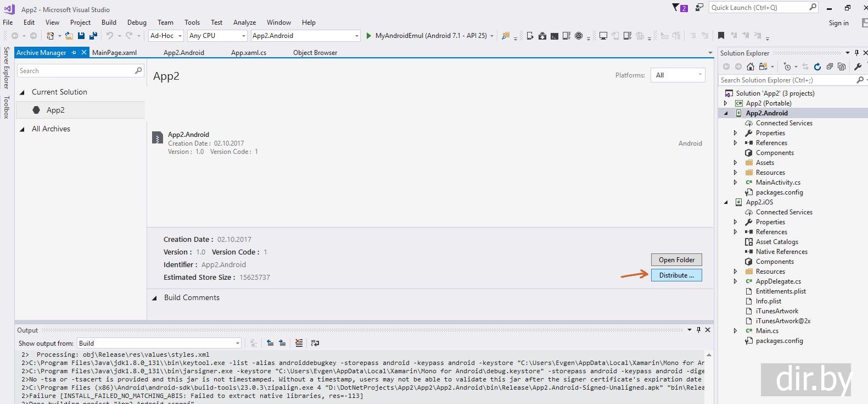868x404 pixels.
Task: Refresh the Solution Explorer view
Action: point(817,67)
